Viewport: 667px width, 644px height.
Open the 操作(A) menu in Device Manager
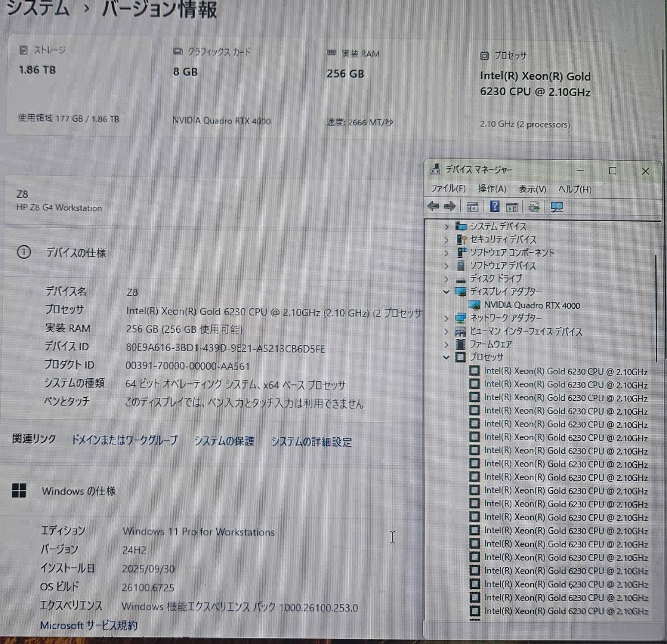[x=493, y=189]
